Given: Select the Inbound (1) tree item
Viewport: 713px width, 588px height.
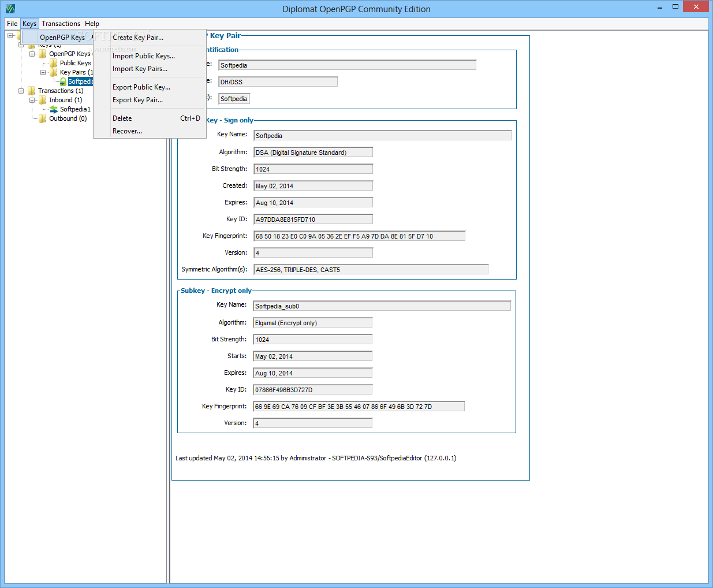Looking at the screenshot, I should tap(65, 100).
